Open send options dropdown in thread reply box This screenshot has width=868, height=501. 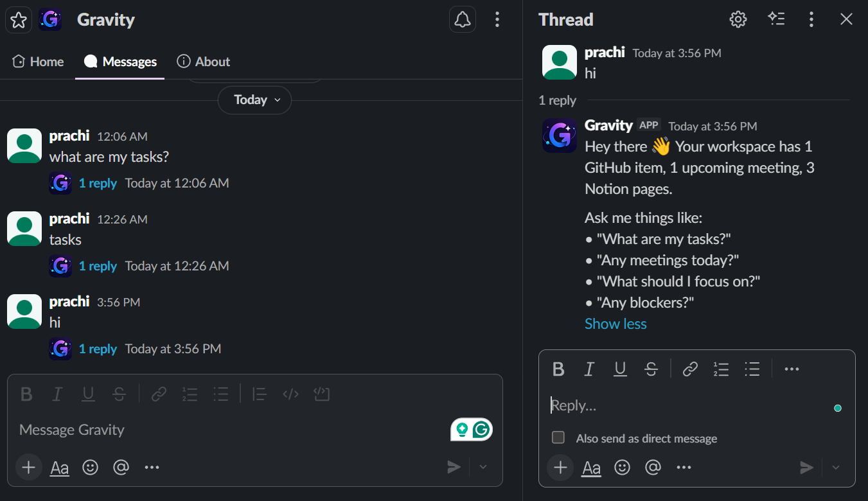(836, 467)
